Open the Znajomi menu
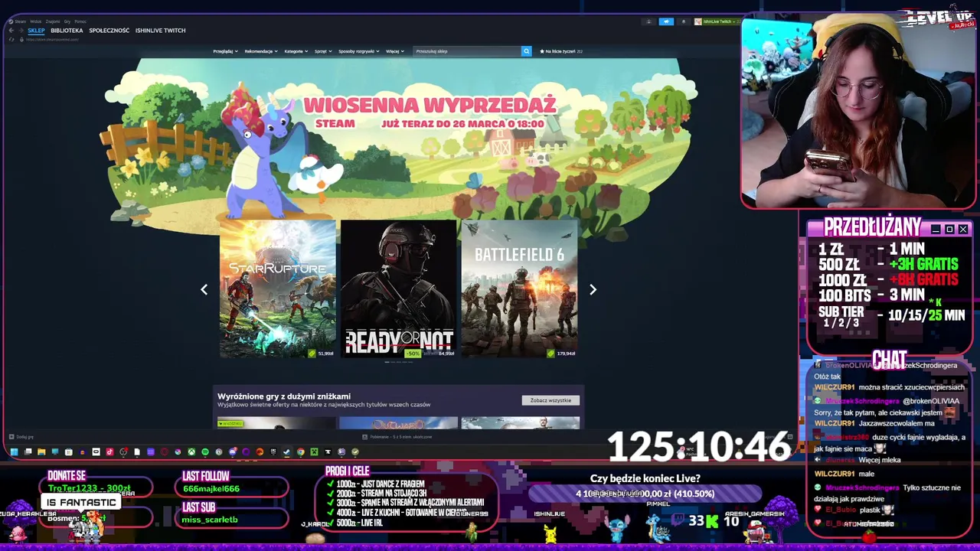 click(x=53, y=21)
